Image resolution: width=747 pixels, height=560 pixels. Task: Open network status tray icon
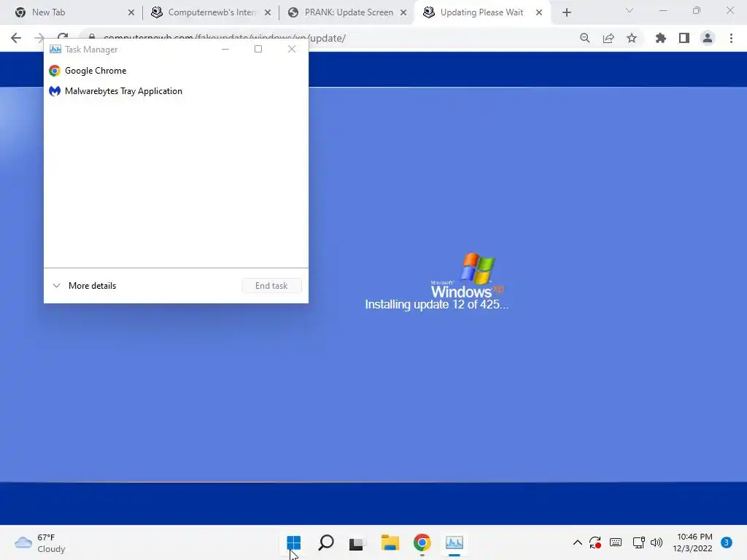[638, 542]
